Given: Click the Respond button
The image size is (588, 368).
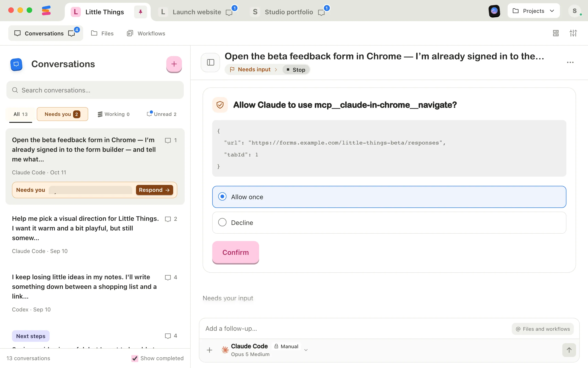Looking at the screenshot, I should tap(154, 190).
